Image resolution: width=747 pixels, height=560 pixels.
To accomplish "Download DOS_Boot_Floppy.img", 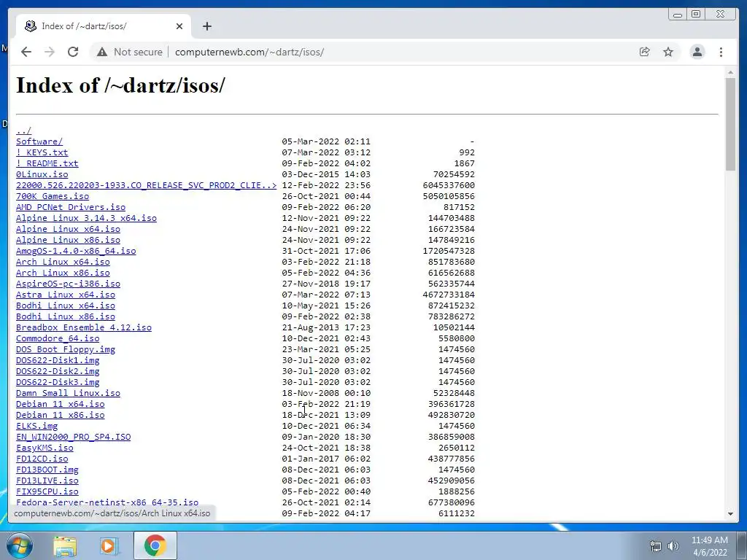I will click(65, 349).
